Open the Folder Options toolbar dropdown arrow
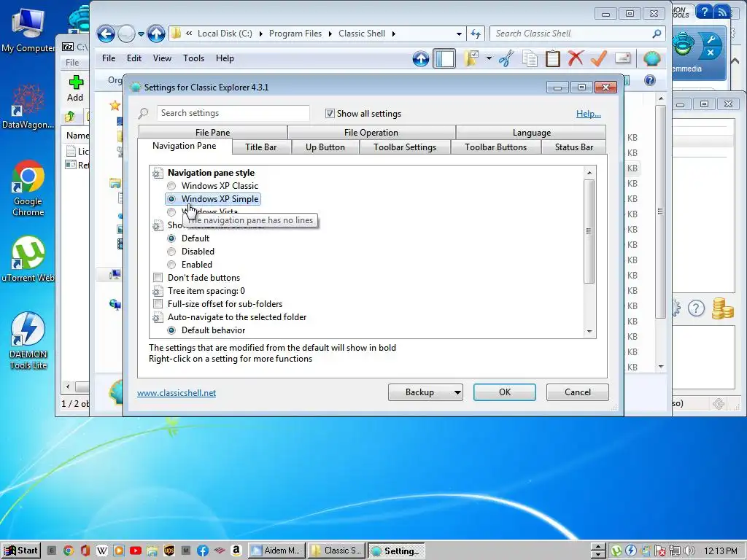The image size is (747, 560). pyautogui.click(x=489, y=58)
